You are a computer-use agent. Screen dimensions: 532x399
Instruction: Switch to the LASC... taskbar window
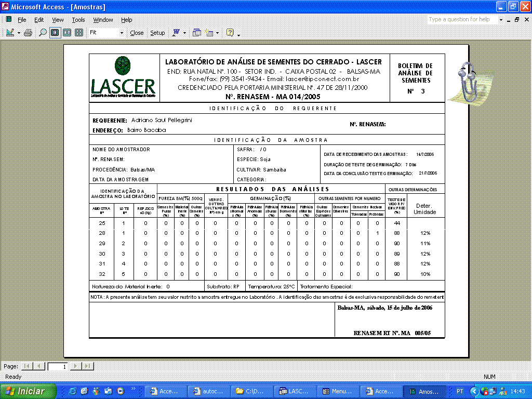[295, 391]
